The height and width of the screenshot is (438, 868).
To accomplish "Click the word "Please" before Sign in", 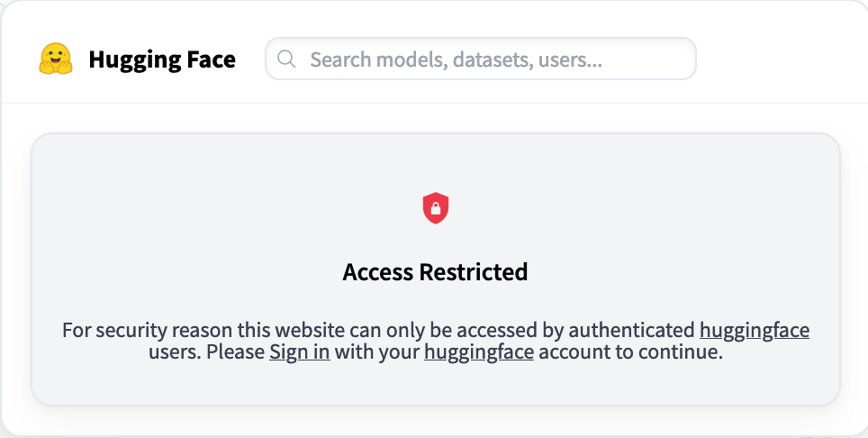I will coord(236,352).
